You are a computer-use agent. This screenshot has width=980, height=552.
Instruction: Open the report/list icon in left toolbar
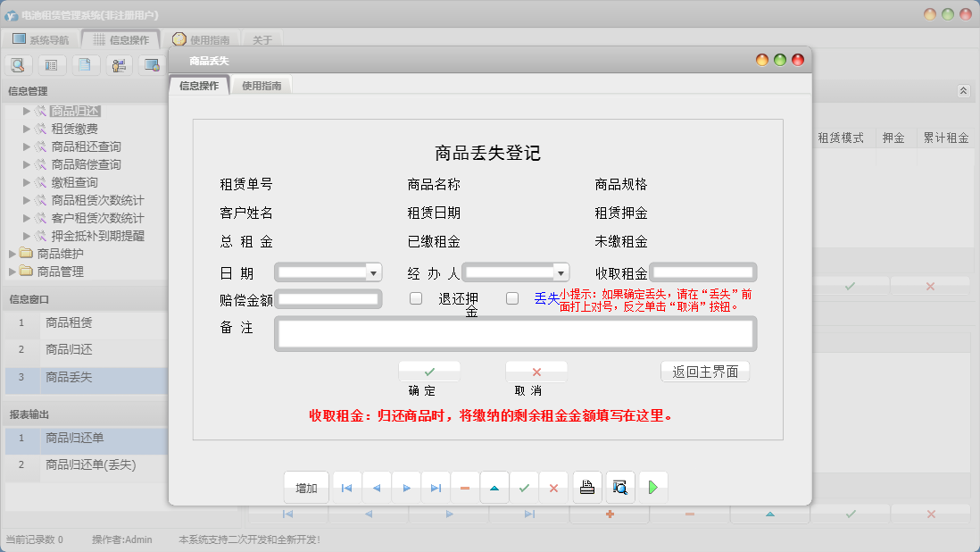coord(51,64)
